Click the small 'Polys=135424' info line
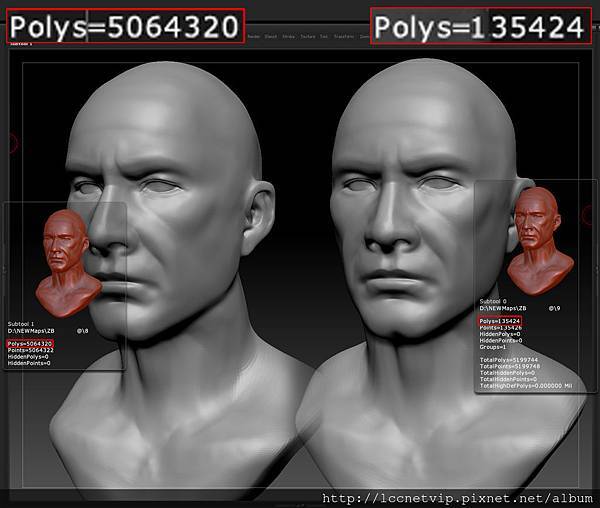600x508 pixels. tap(499, 321)
